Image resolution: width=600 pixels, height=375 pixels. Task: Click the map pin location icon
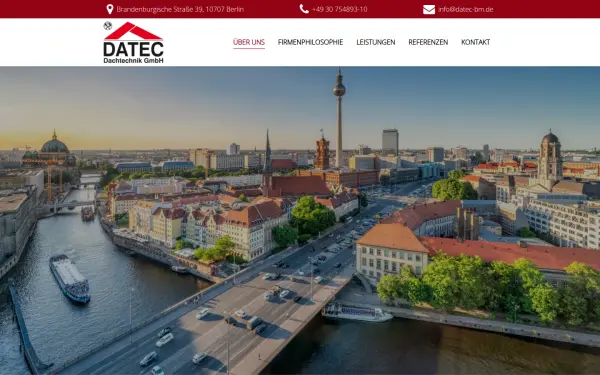coord(110,9)
